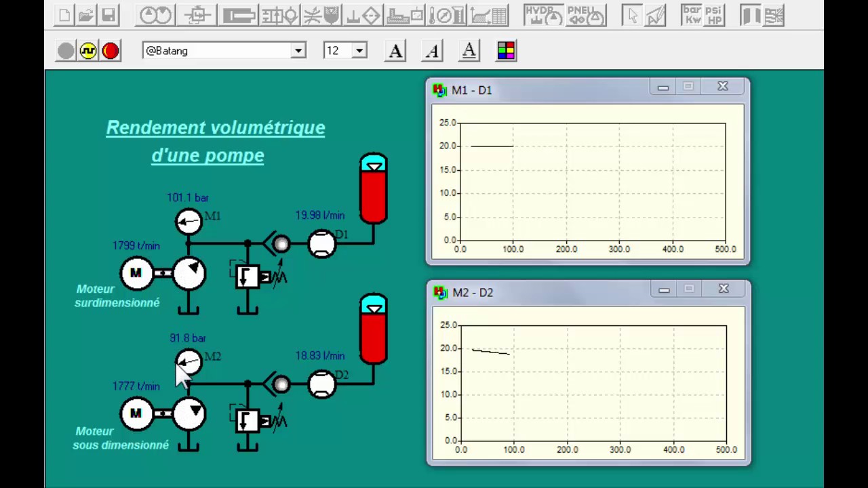The image size is (868, 488).
Task: Open the pumps and motors component library
Action: point(155,15)
